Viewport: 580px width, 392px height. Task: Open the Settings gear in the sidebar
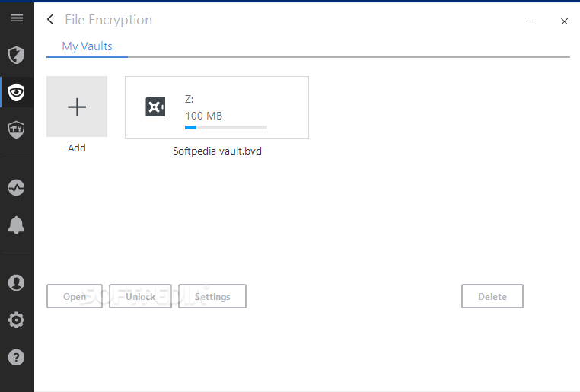(x=16, y=320)
